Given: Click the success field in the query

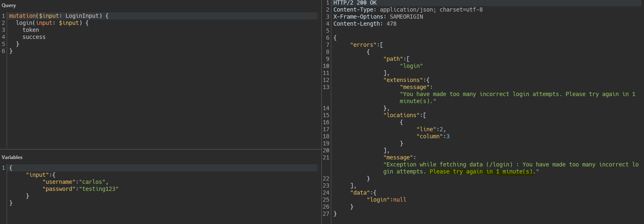Looking at the screenshot, I should (34, 37).
